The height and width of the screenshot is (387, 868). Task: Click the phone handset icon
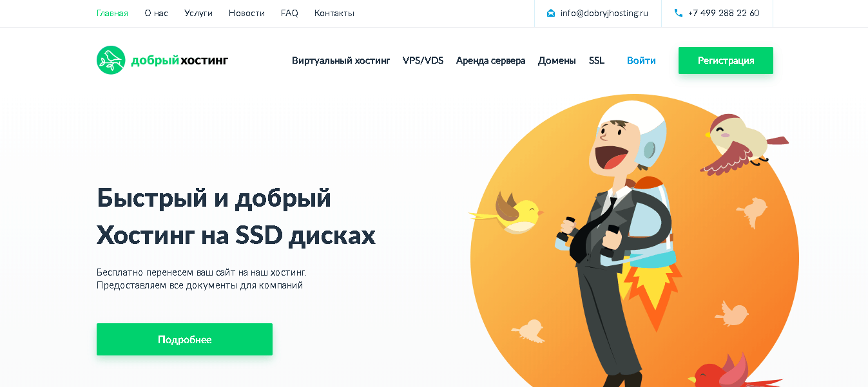click(x=679, y=13)
